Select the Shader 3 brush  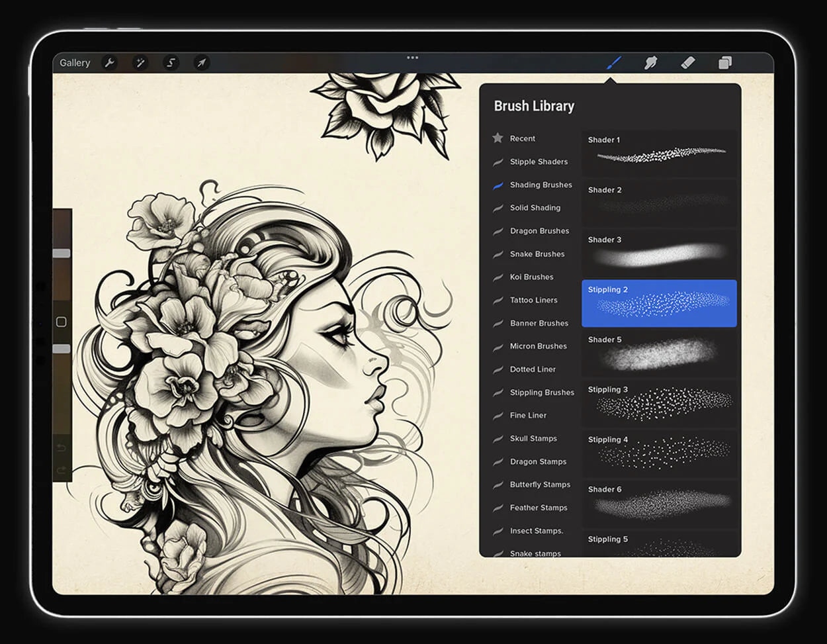point(659,253)
